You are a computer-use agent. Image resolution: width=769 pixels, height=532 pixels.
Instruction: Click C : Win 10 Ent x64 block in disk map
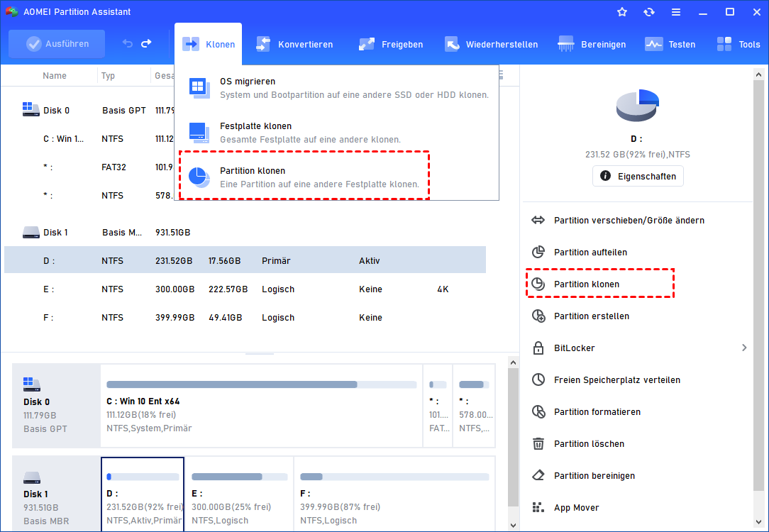pyautogui.click(x=261, y=406)
